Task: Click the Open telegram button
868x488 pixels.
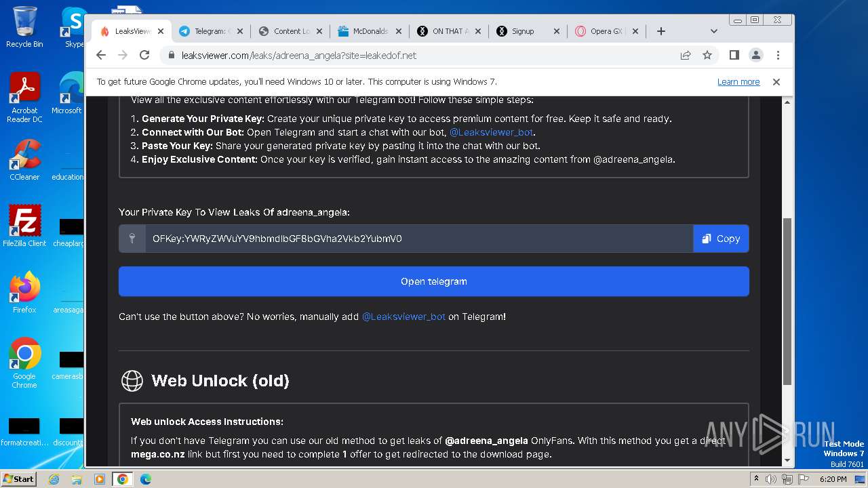Action: pyautogui.click(x=434, y=281)
